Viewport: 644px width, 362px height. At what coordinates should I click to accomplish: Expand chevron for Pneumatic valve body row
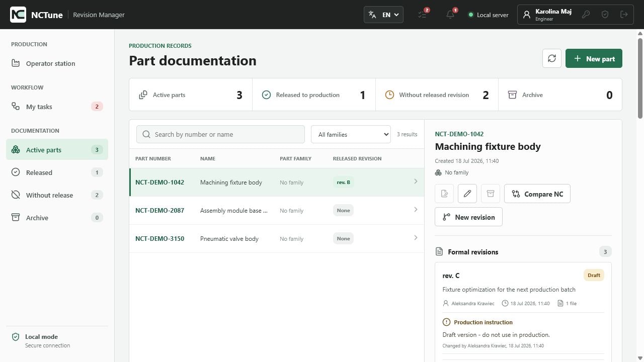pos(416,238)
